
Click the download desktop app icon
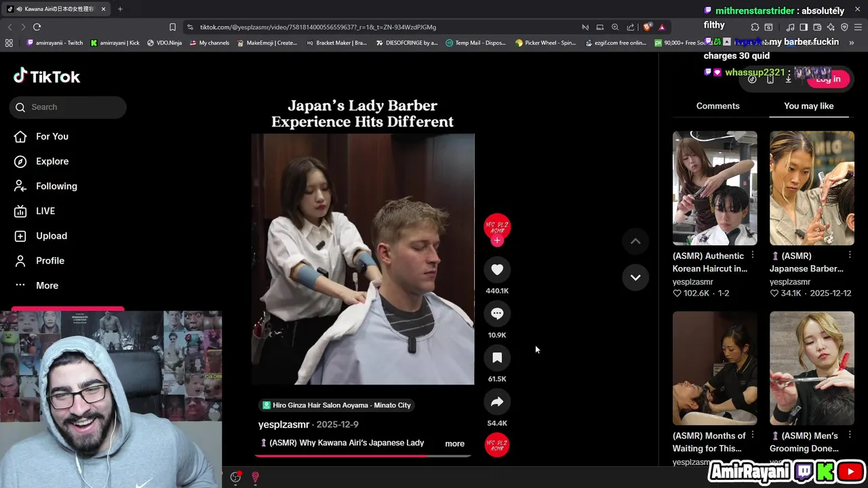788,79
